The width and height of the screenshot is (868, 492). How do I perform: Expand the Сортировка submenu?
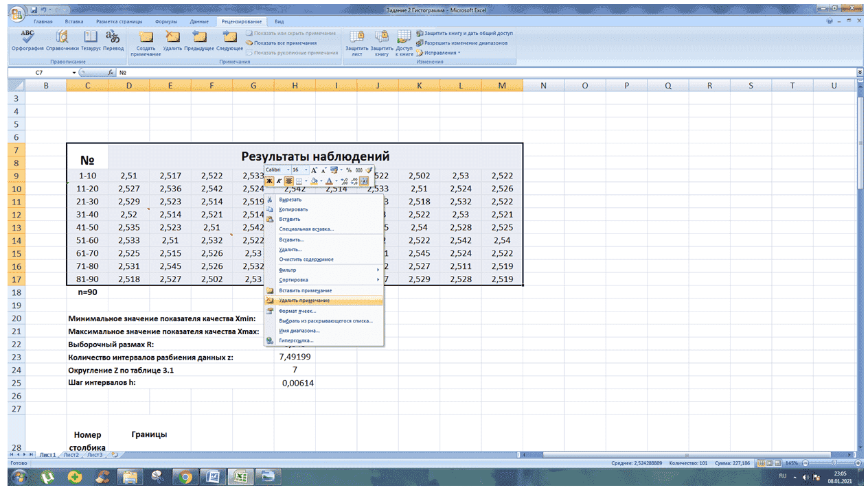295,280
